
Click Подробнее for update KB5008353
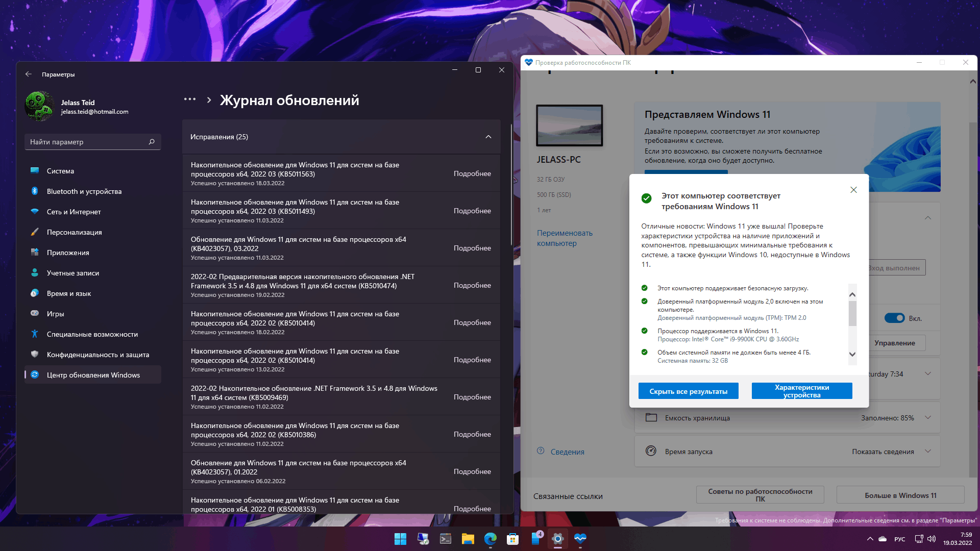coord(472,509)
